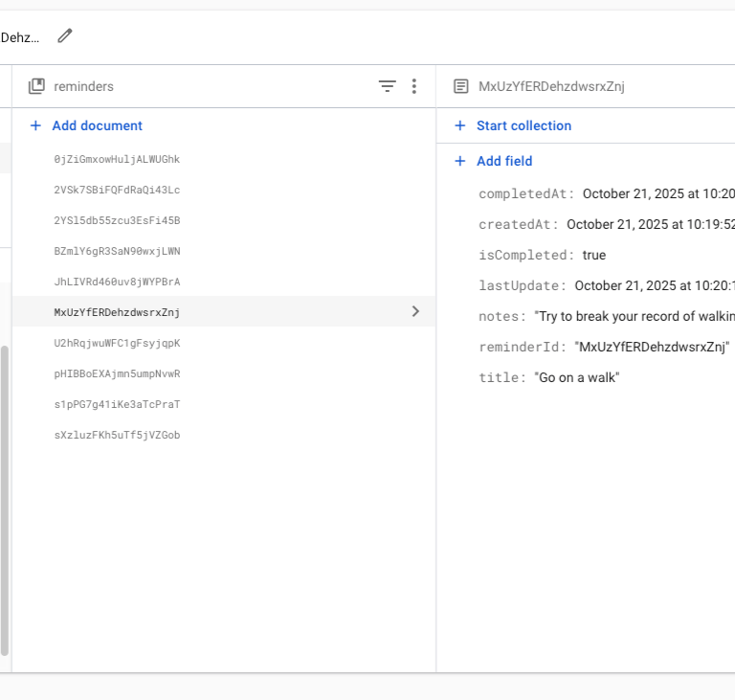Click the reminderId field value
735x700 pixels.
pos(653,348)
